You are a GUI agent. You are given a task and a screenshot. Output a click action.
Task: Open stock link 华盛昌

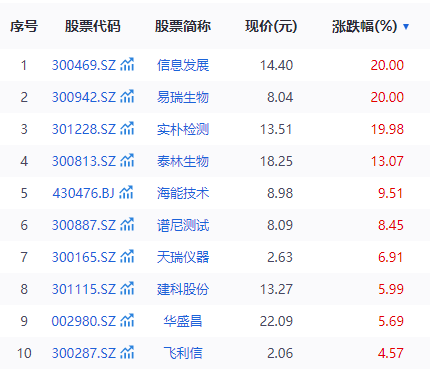[x=183, y=321]
